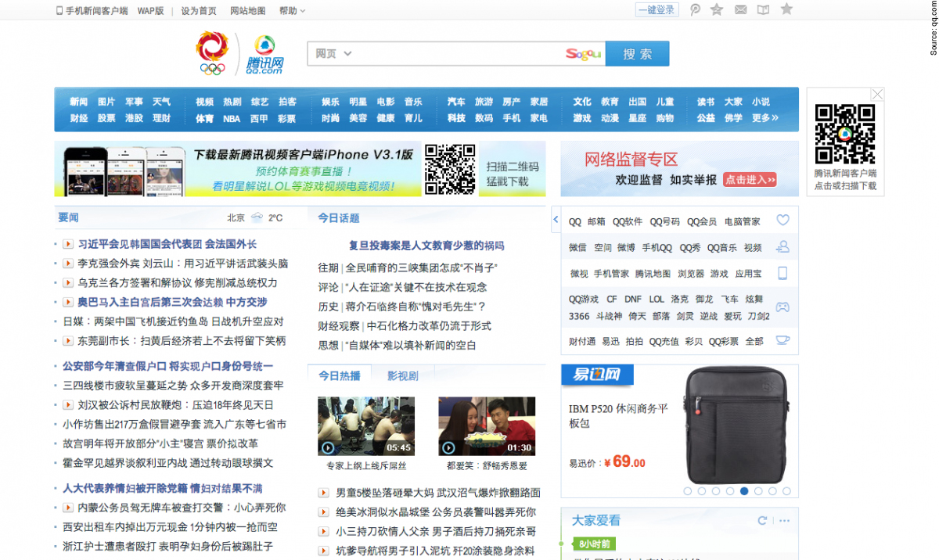The width and height of the screenshot is (939, 560).
Task: Expand the 帮助 menu in top bar
Action: tap(292, 11)
